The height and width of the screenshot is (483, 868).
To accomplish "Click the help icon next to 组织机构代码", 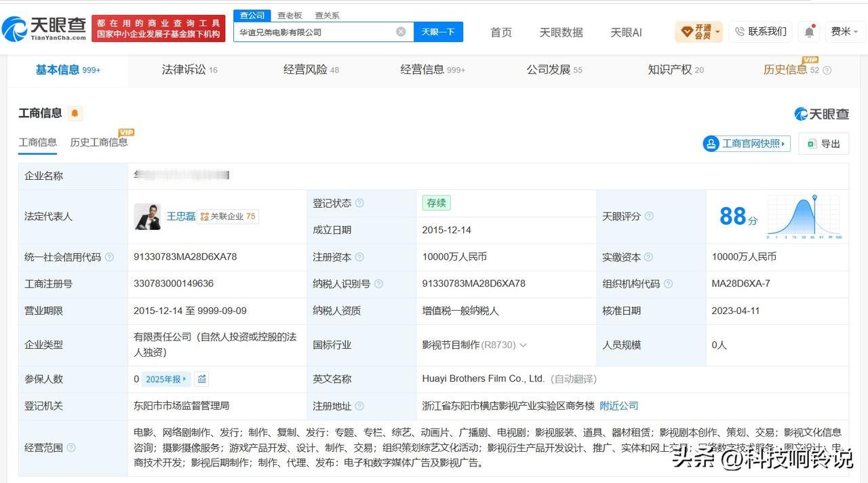I will [x=668, y=284].
